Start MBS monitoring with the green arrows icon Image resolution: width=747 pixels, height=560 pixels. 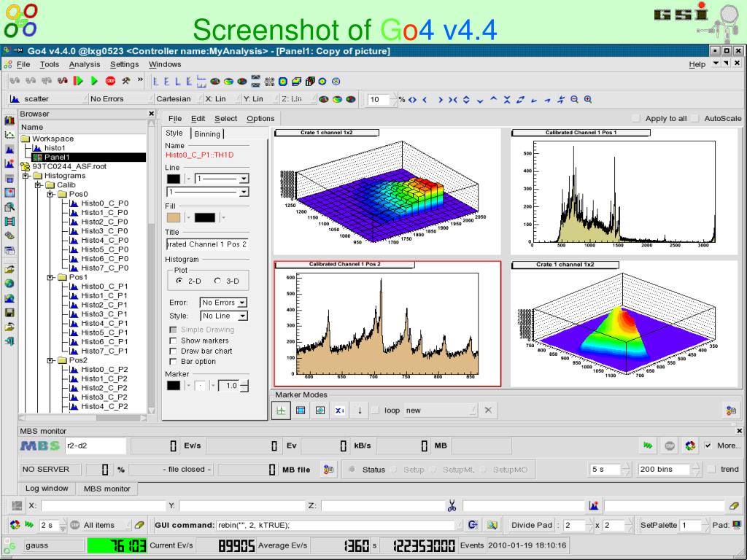tap(648, 446)
